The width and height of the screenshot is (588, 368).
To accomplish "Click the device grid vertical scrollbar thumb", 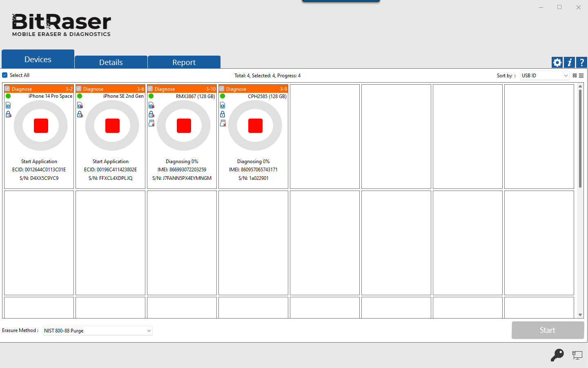I will [580, 139].
